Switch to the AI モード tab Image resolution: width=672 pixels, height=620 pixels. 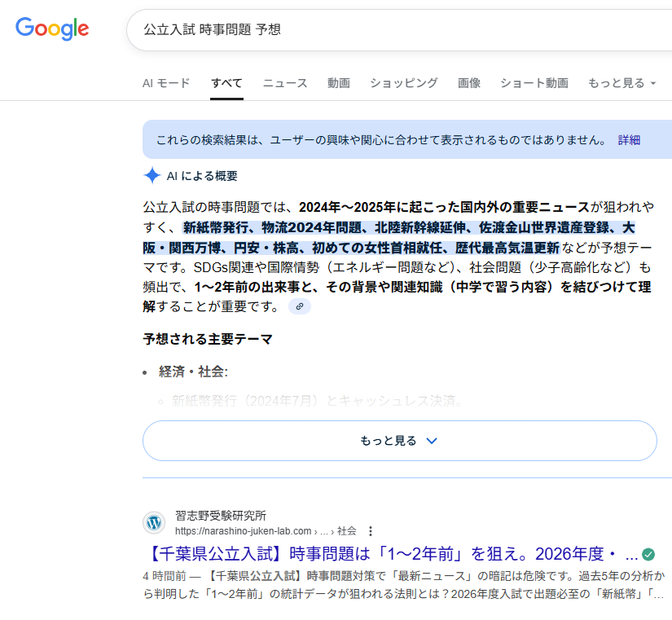166,83
